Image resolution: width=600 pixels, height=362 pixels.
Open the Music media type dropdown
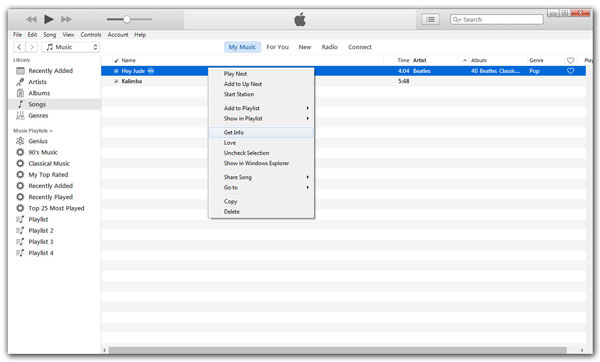tap(70, 47)
